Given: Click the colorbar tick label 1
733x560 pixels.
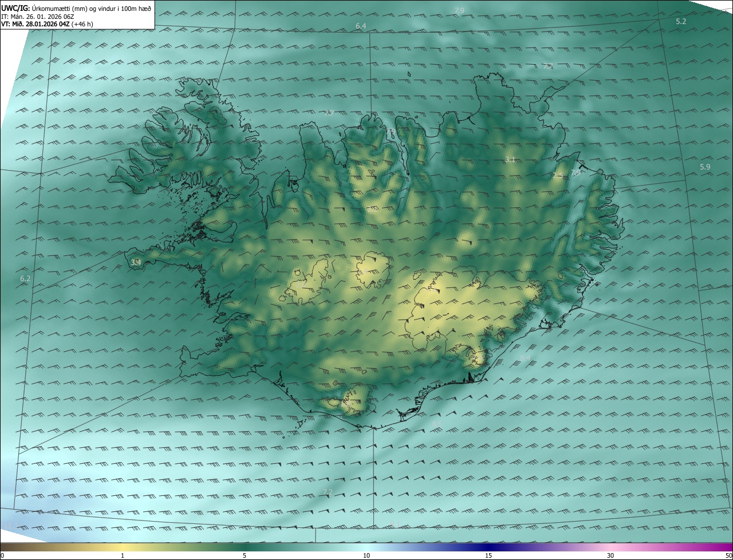Looking at the screenshot, I should coord(123,555).
